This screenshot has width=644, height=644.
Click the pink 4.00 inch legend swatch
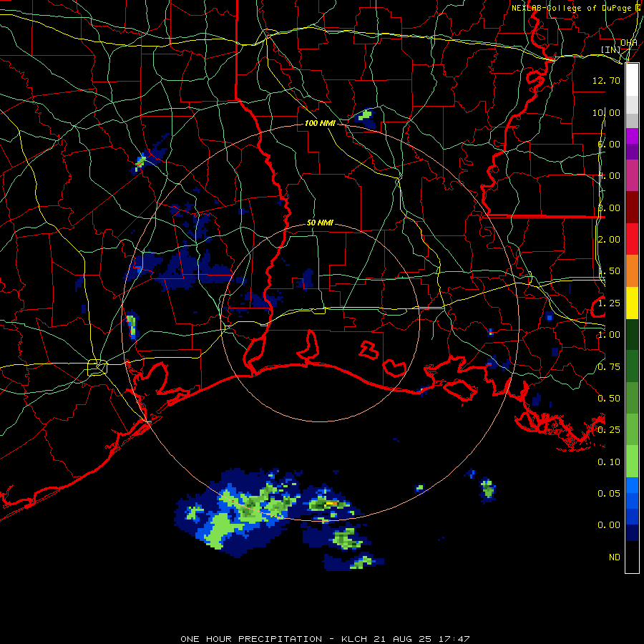click(632, 175)
